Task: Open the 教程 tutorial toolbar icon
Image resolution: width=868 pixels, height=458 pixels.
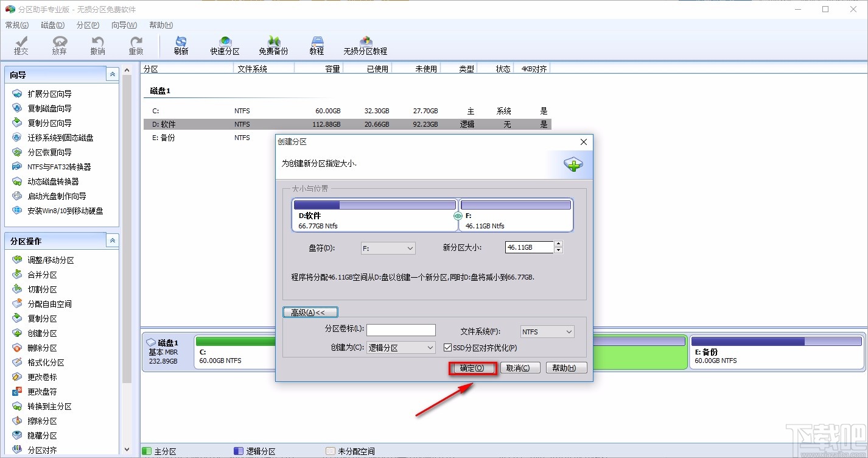Action: pos(317,45)
